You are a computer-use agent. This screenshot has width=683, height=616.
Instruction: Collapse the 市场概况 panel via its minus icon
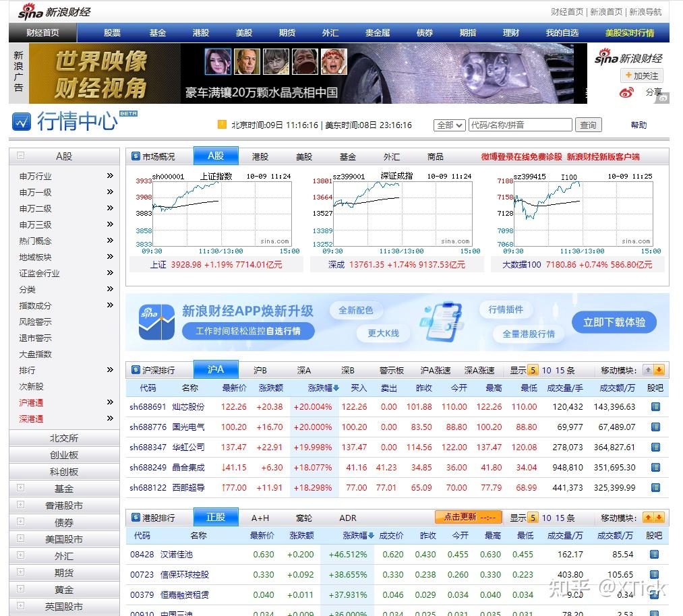(x=136, y=154)
